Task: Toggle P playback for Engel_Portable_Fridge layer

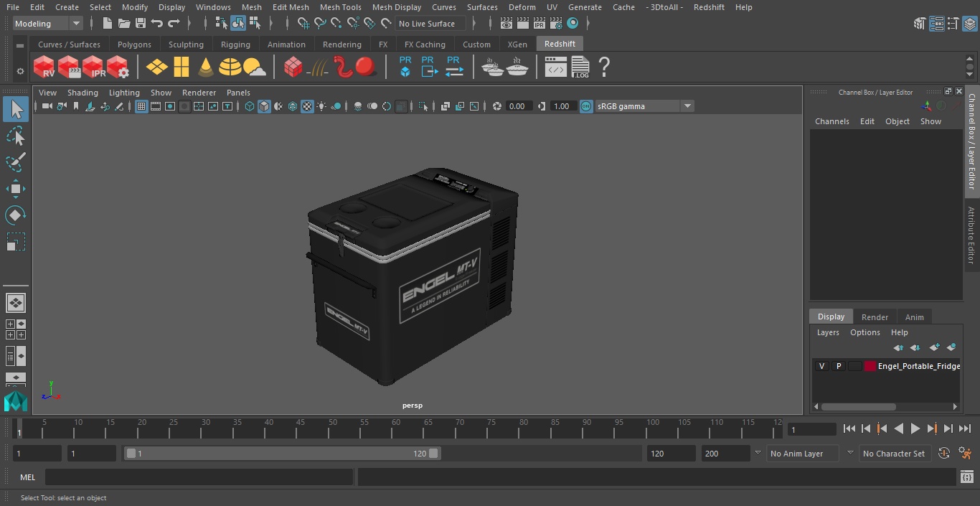Action: point(838,366)
